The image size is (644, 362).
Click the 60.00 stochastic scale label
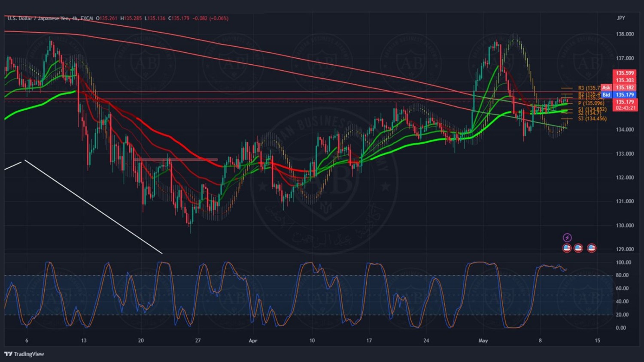coord(622,289)
